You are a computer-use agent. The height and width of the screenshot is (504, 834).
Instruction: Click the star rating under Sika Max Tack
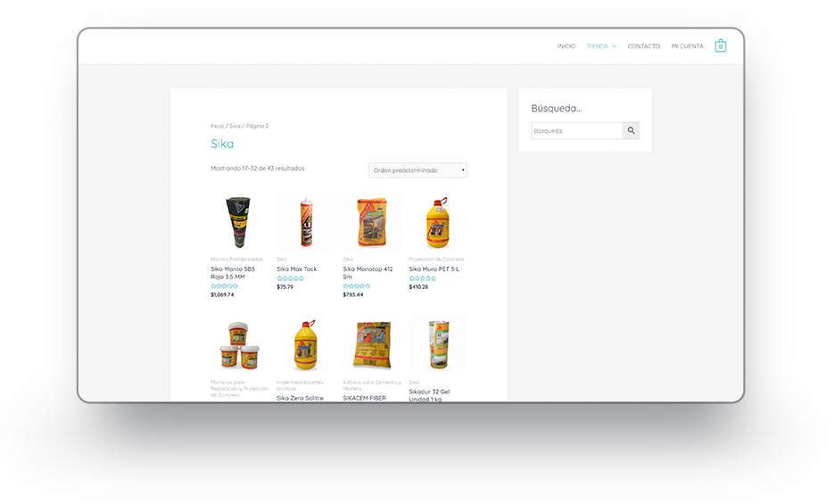coord(291,278)
